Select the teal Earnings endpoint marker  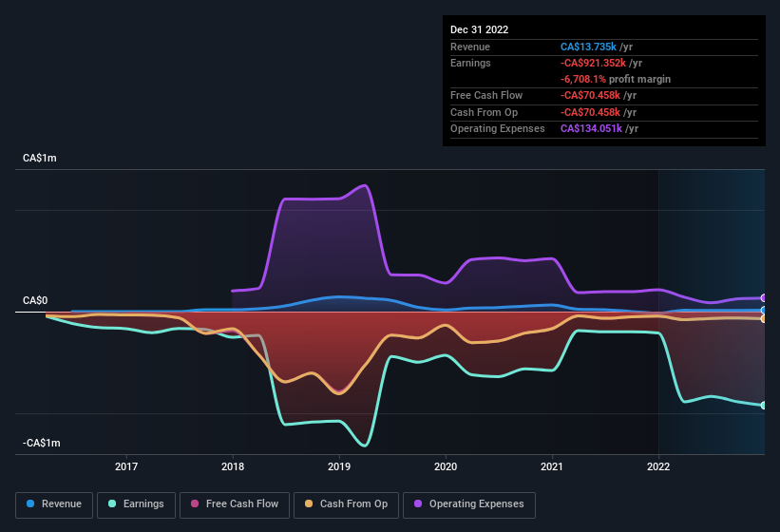point(764,406)
